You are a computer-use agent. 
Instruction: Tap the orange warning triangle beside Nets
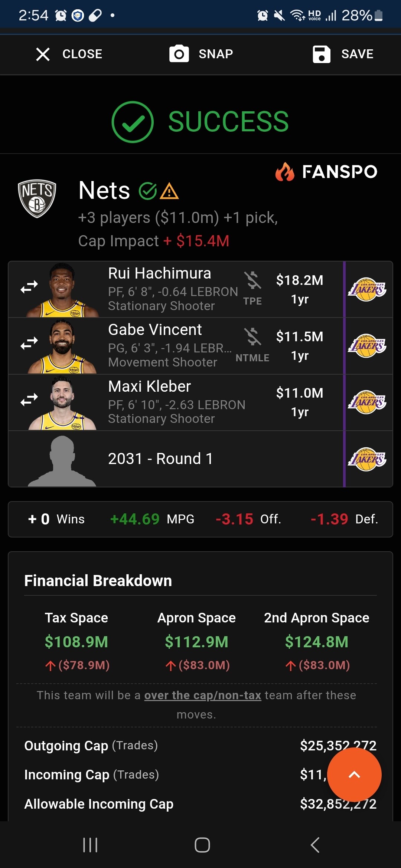click(169, 191)
